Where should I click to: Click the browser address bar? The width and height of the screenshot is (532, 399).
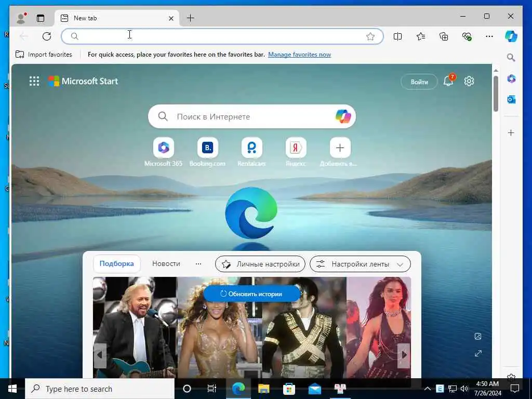[x=222, y=36]
